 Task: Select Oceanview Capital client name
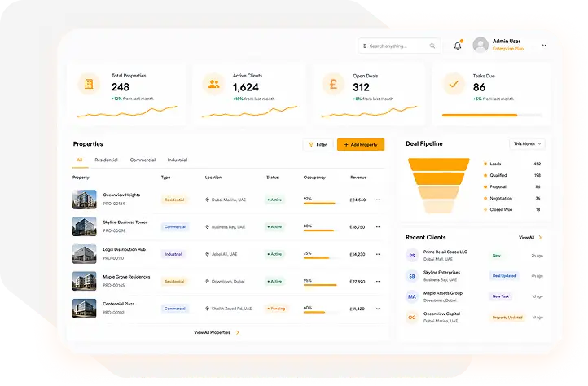tap(441, 314)
